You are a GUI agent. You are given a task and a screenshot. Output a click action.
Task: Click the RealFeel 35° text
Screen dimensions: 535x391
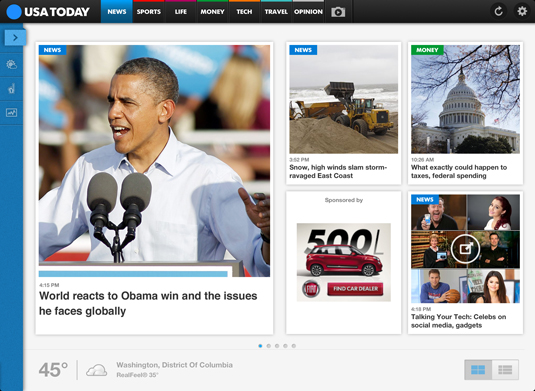point(137,375)
